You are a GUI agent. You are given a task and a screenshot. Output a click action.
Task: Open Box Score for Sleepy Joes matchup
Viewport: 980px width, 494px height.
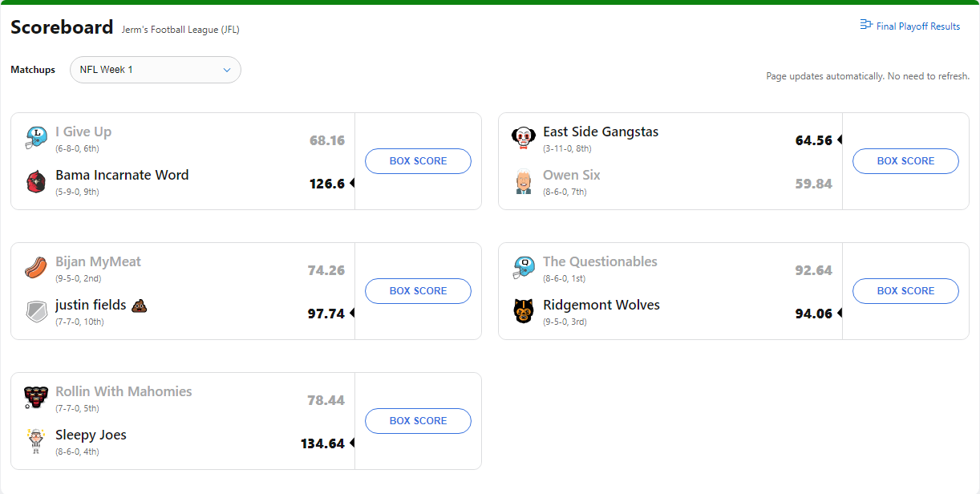point(418,421)
